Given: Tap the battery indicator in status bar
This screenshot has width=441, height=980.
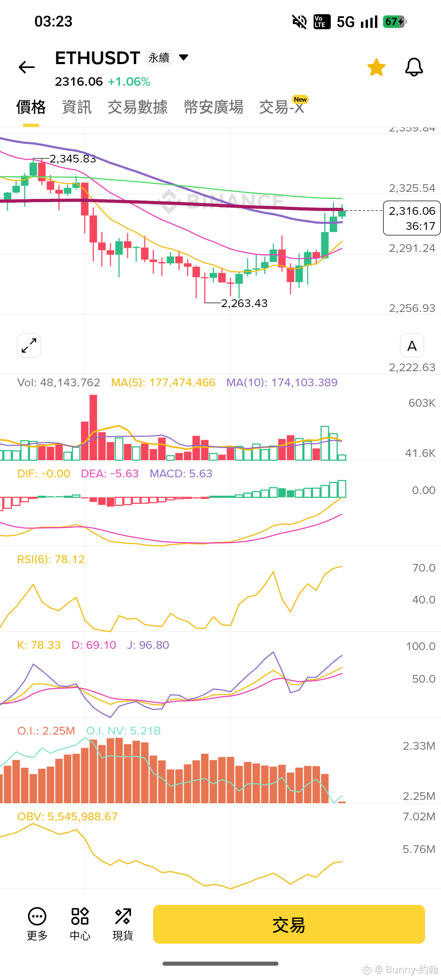Looking at the screenshot, I should tap(394, 22).
